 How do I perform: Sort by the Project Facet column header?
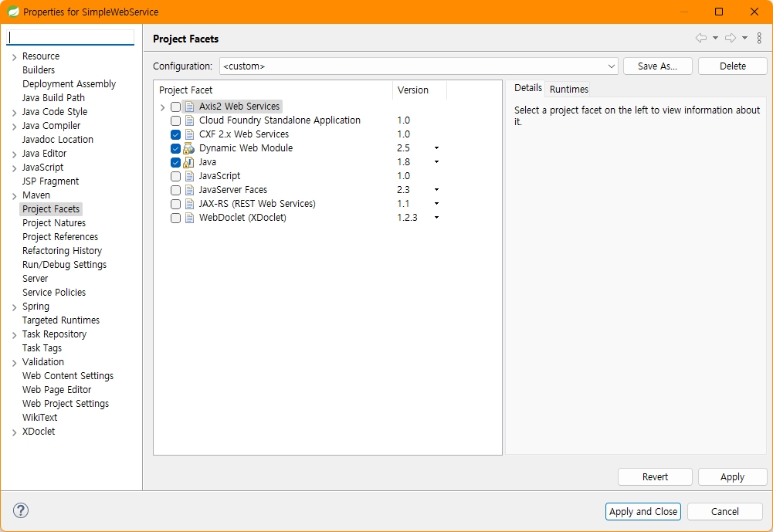273,90
